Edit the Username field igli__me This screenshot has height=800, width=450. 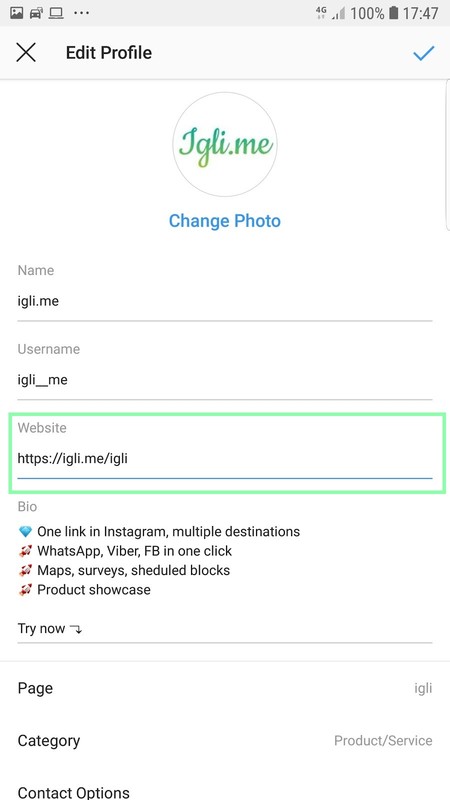tap(224, 380)
